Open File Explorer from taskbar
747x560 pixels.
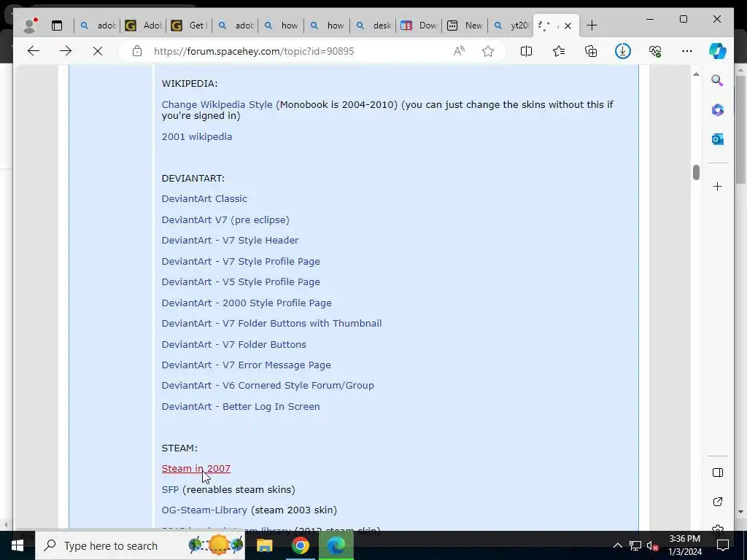coord(264,545)
